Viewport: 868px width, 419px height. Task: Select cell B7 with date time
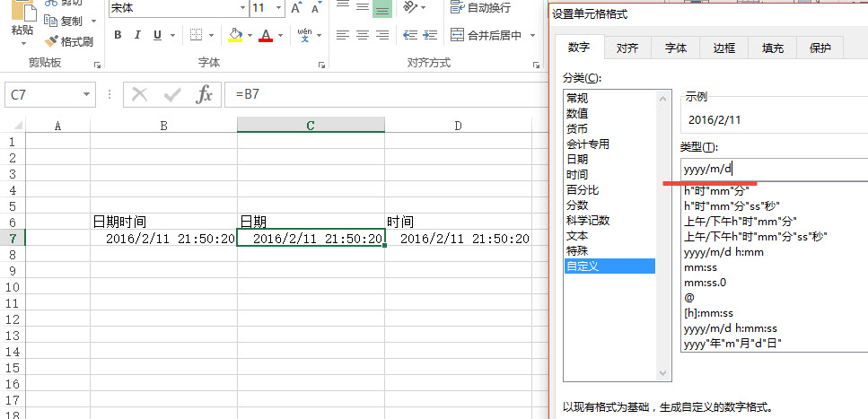(x=164, y=239)
